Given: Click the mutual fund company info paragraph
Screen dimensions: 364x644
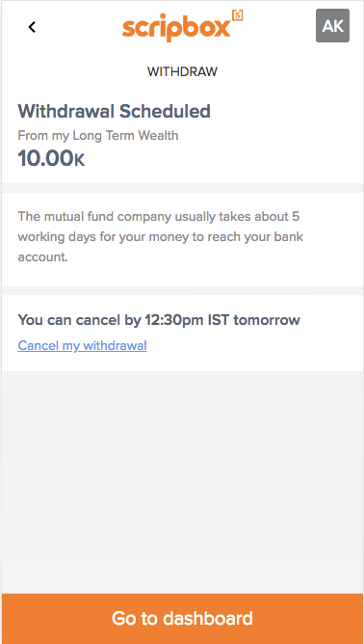Looking at the screenshot, I should pos(161,237).
